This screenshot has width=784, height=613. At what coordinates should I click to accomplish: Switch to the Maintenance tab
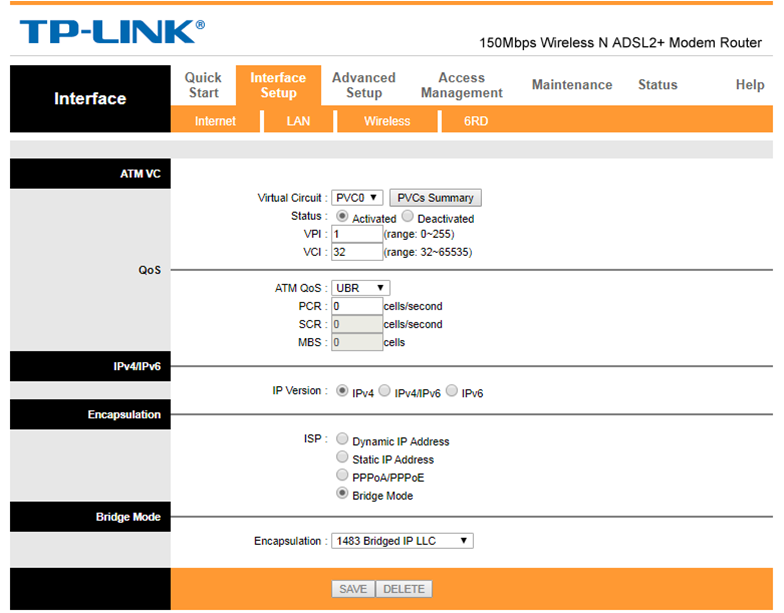tap(572, 85)
